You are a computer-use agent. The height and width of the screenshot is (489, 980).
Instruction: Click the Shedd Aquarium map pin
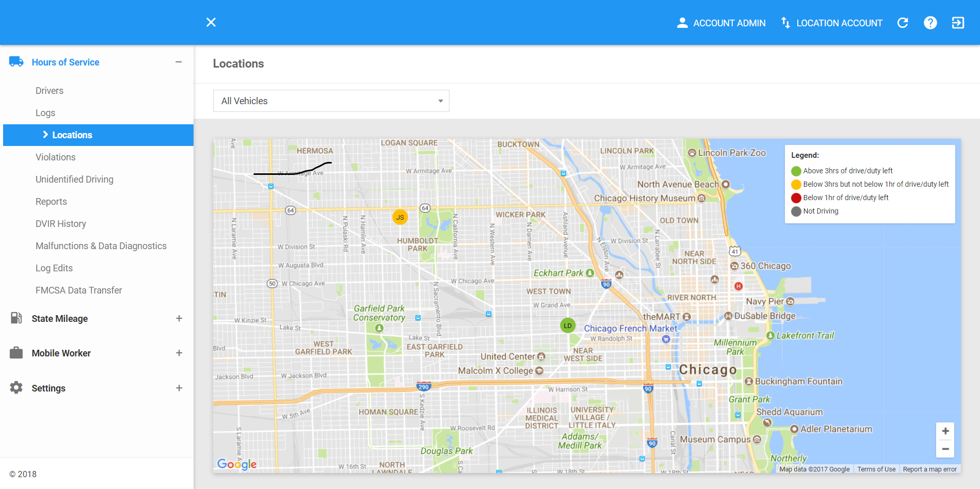click(x=767, y=422)
